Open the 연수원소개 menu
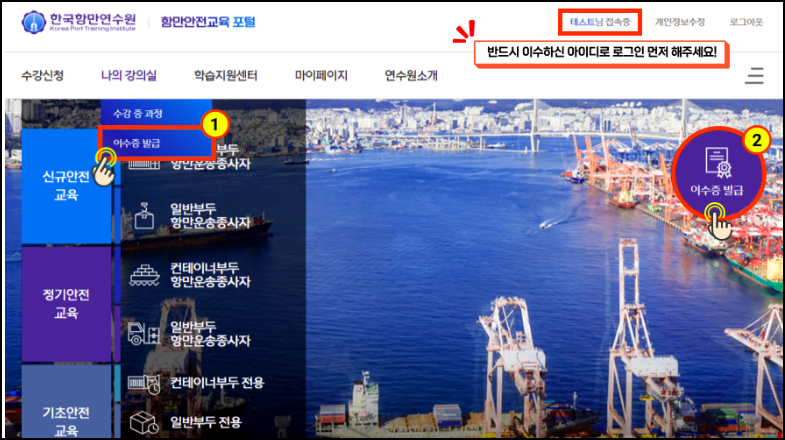The height and width of the screenshot is (440, 785). [411, 76]
